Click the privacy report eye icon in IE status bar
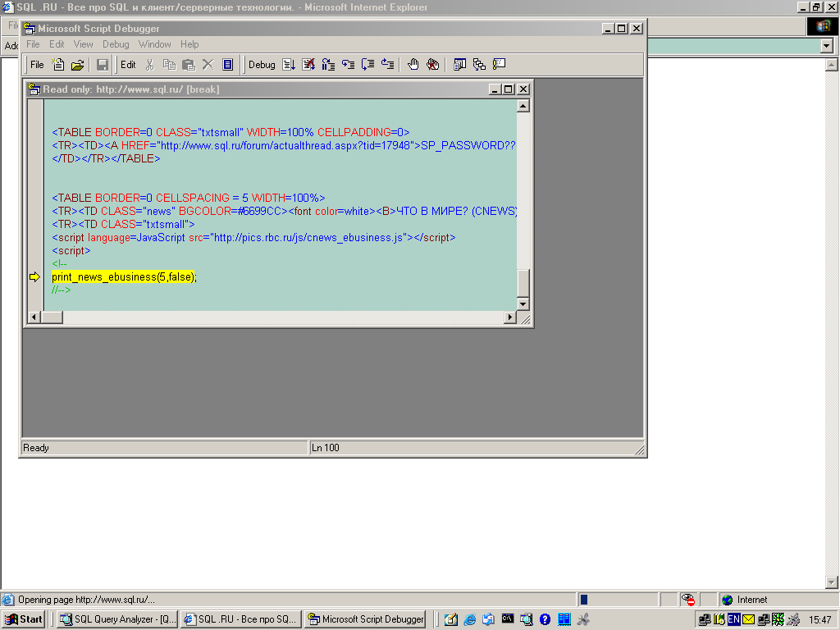 pyautogui.click(x=688, y=600)
